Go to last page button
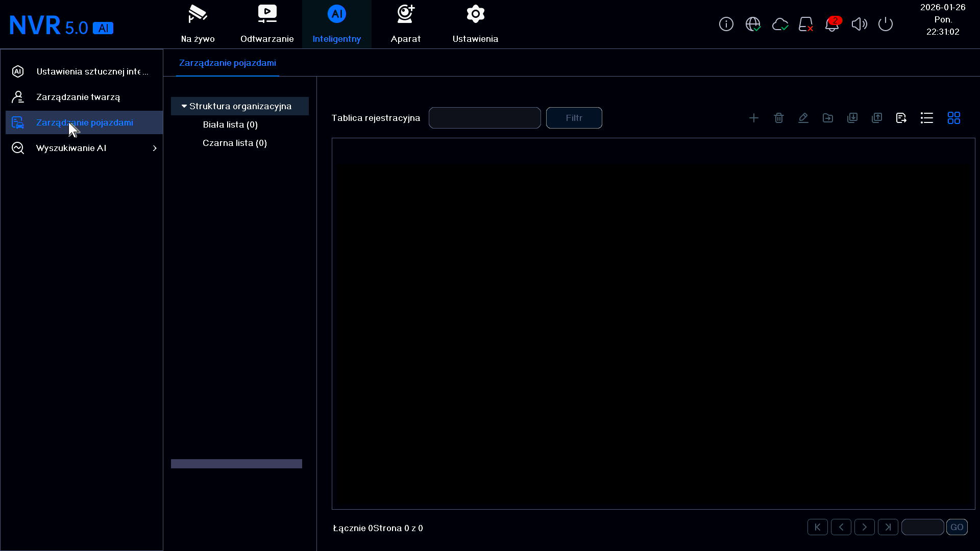The image size is (980, 551). tap(888, 527)
